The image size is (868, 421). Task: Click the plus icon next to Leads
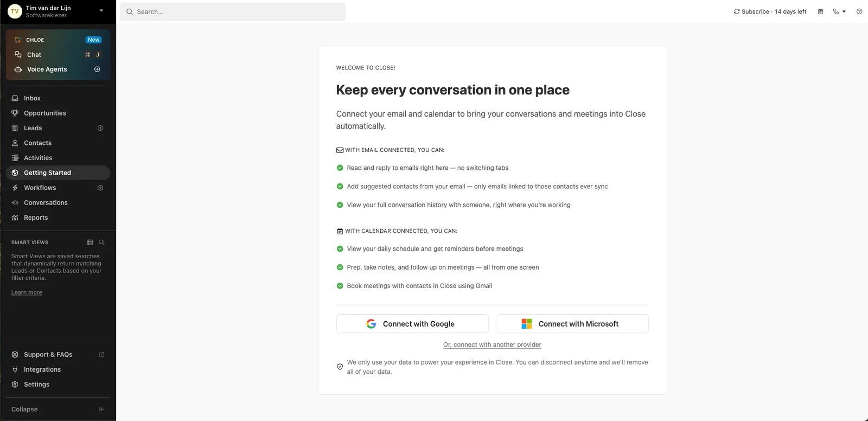[100, 128]
